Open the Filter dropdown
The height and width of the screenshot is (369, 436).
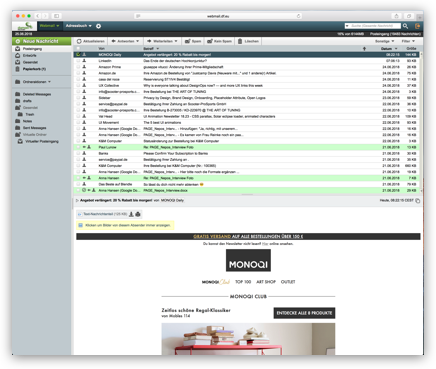click(408, 41)
